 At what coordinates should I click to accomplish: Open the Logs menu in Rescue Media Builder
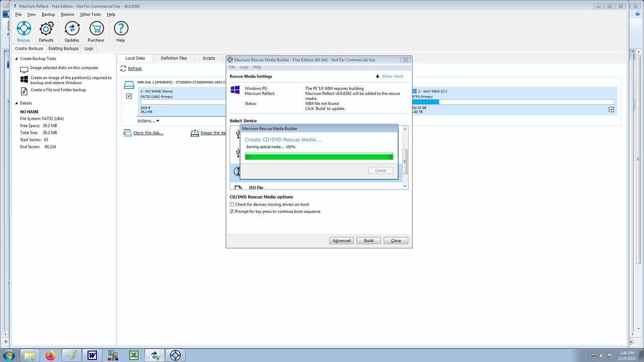[x=244, y=67]
